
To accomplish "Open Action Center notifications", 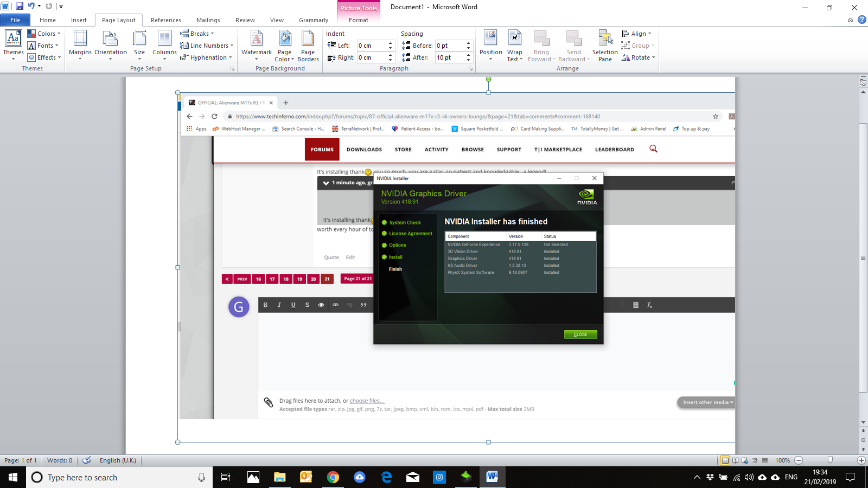I will (850, 477).
